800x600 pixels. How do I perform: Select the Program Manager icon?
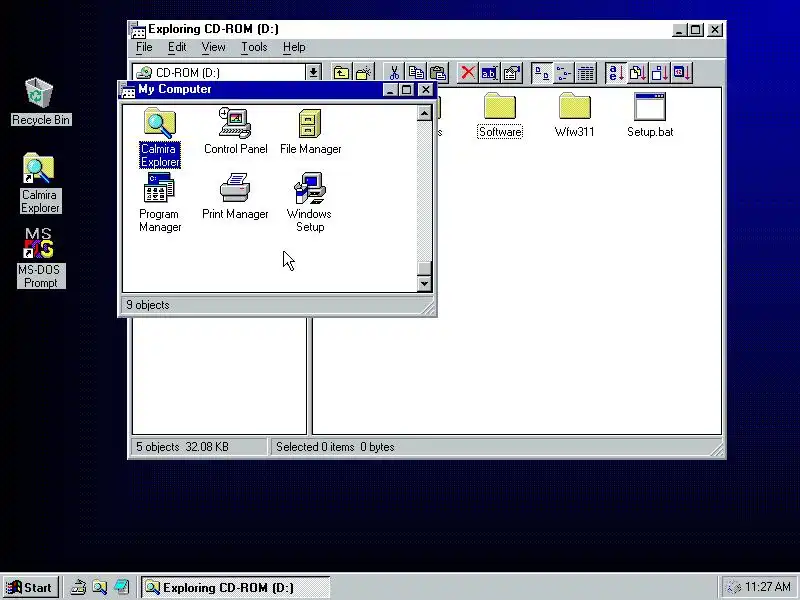point(160,203)
